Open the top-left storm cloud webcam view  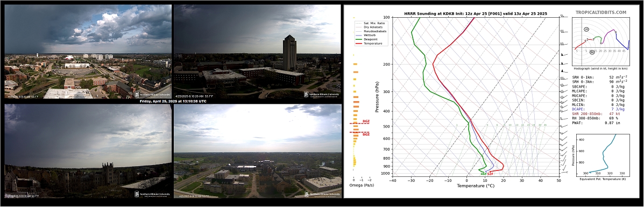pyautogui.click(x=88, y=52)
